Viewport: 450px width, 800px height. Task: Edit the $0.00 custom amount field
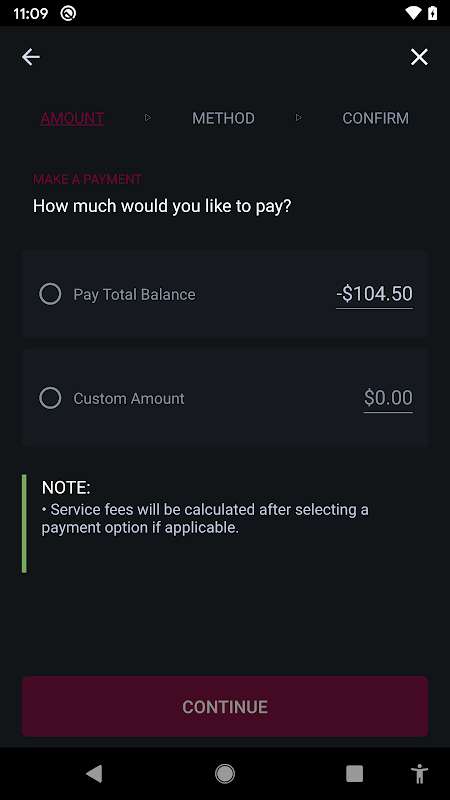388,398
